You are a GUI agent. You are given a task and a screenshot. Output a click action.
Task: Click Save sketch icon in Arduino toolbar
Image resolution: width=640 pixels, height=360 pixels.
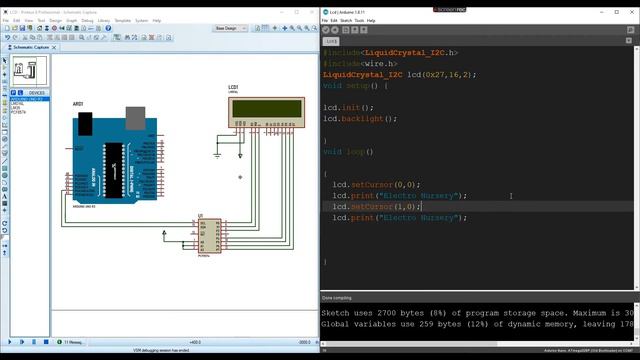pos(364,30)
